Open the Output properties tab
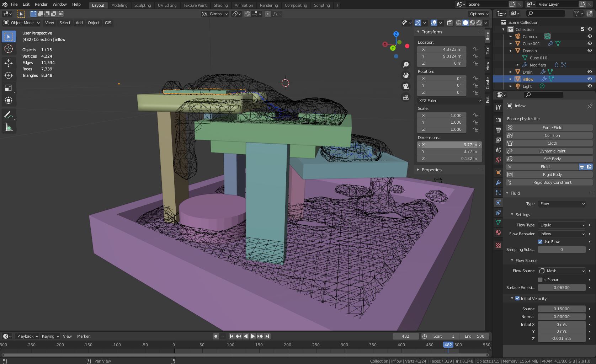The height and width of the screenshot is (364, 596). [x=498, y=130]
